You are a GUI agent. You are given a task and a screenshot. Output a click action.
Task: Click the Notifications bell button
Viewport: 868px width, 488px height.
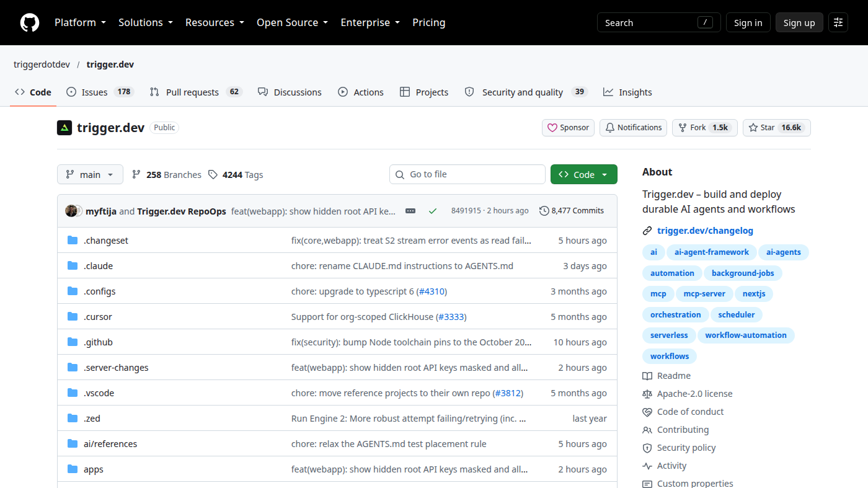click(633, 128)
